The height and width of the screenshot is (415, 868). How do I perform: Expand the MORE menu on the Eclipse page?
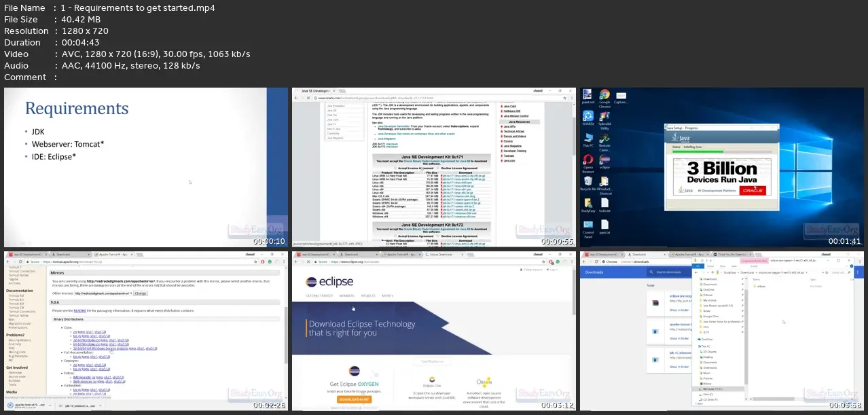click(x=388, y=295)
